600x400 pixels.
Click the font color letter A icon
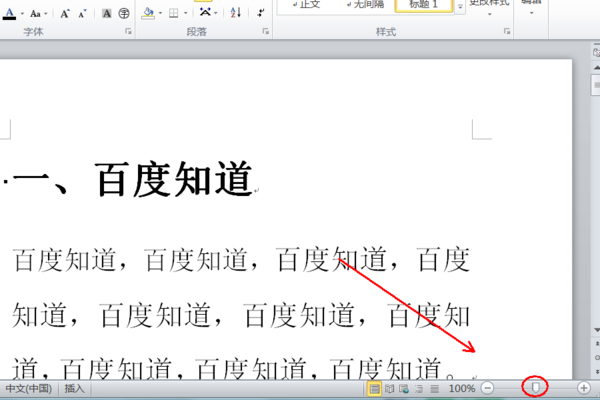tap(10, 14)
